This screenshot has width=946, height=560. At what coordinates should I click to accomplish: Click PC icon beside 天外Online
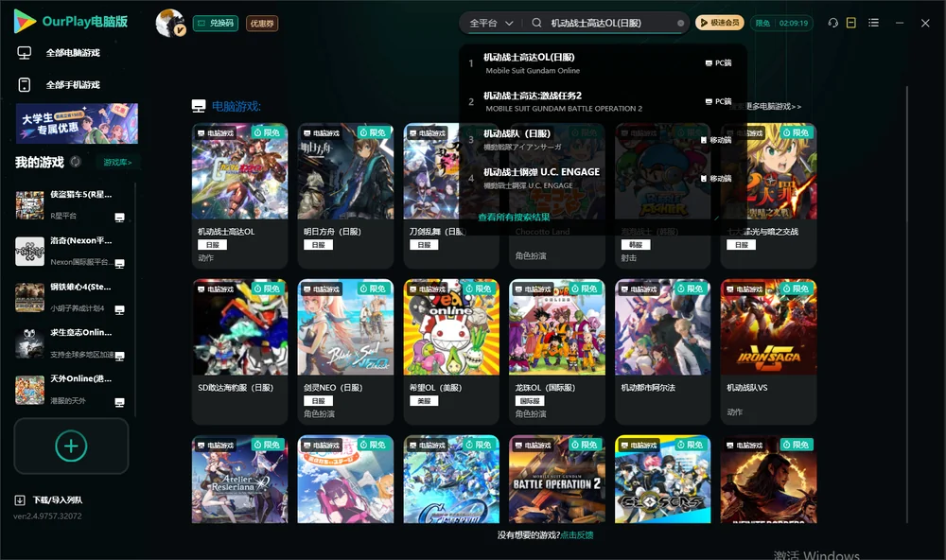119,403
